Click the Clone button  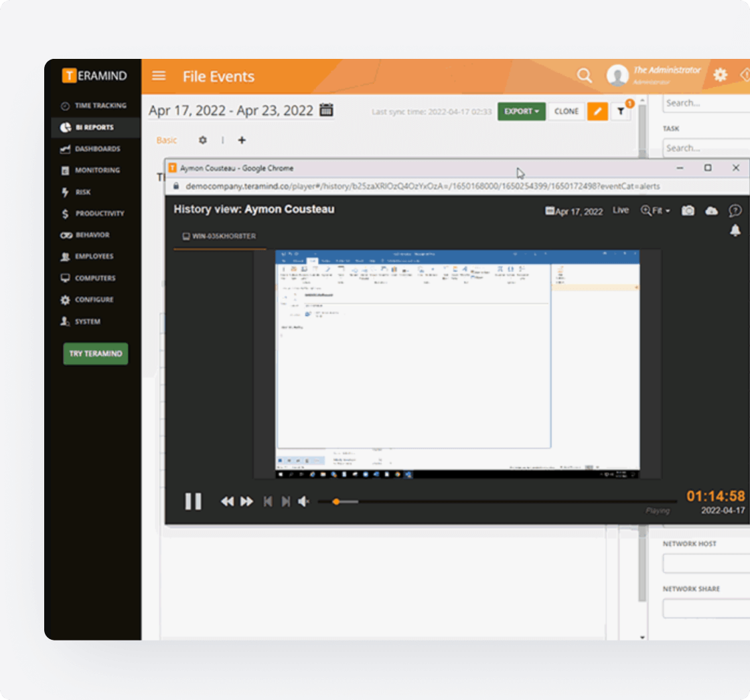566,112
